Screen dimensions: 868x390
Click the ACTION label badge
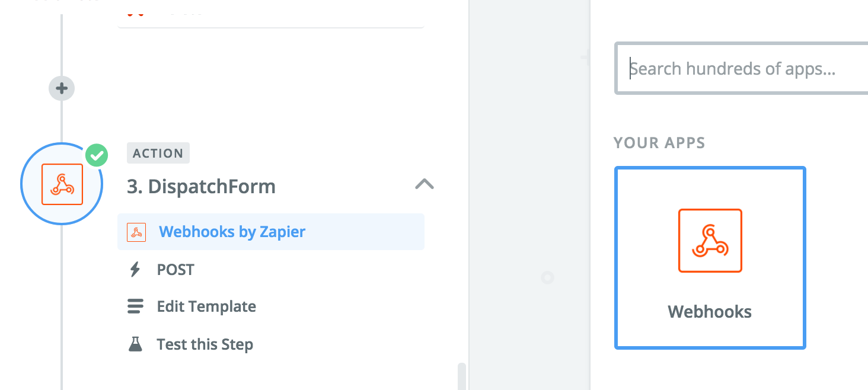(x=158, y=153)
